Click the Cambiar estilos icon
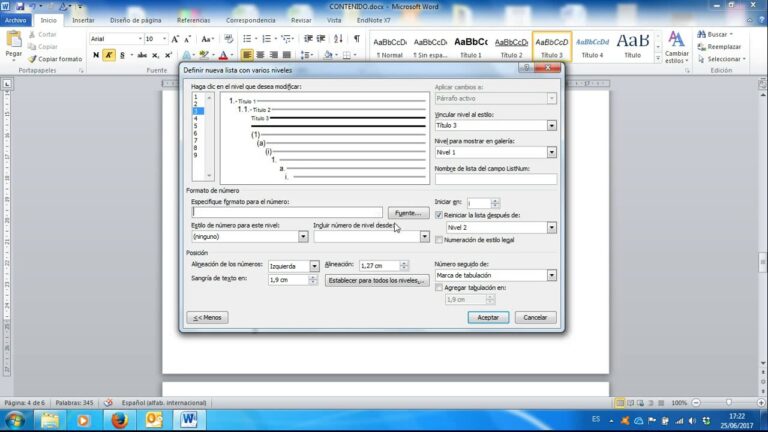Image resolution: width=768 pixels, height=432 pixels. pyautogui.click(x=676, y=39)
